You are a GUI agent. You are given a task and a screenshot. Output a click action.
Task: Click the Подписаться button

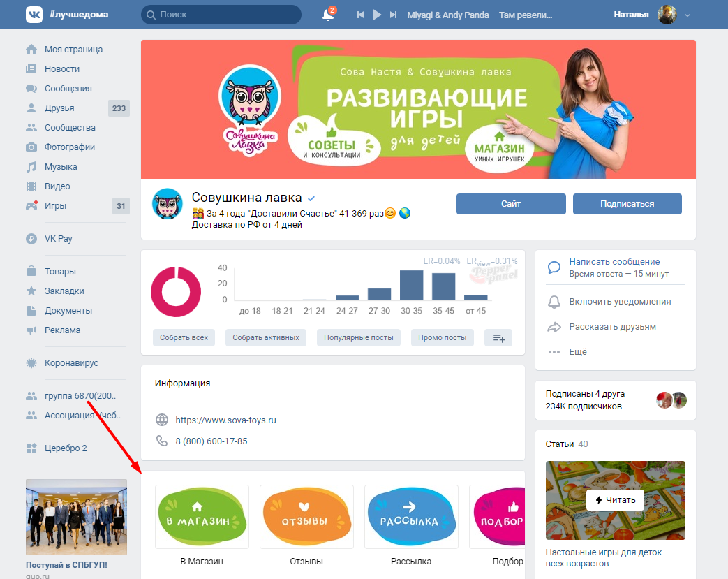pyautogui.click(x=627, y=203)
